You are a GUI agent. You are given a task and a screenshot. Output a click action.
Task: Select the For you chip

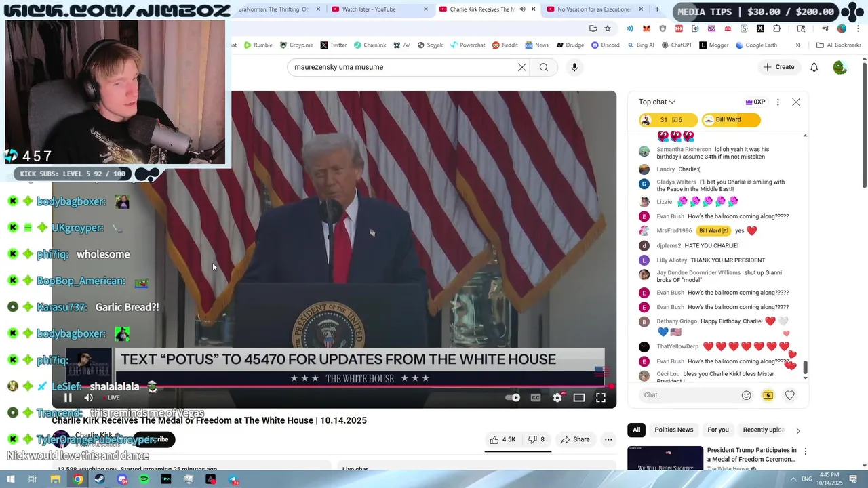(718, 430)
